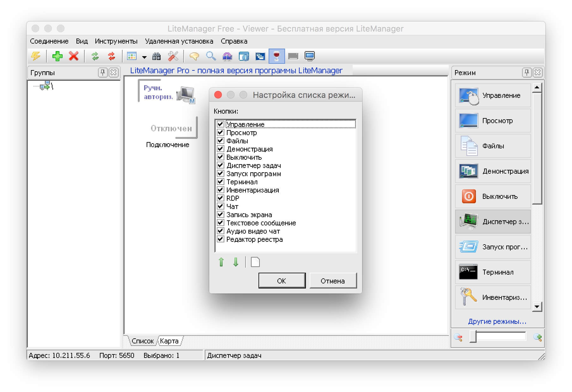The width and height of the screenshot is (572, 392).
Task: Click the gray keyboard panel icon
Action: [293, 56]
